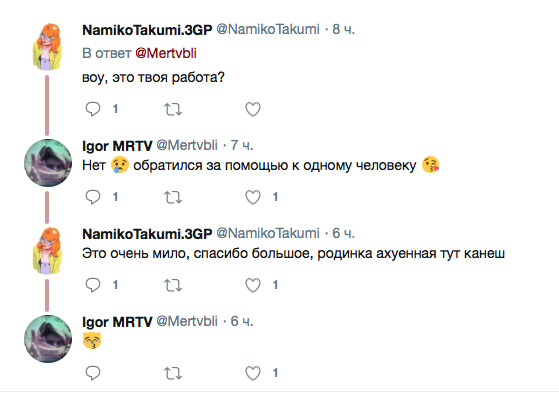
Task: Click the @NamikoTakumi handle at 6 ч.
Action: click(268, 233)
